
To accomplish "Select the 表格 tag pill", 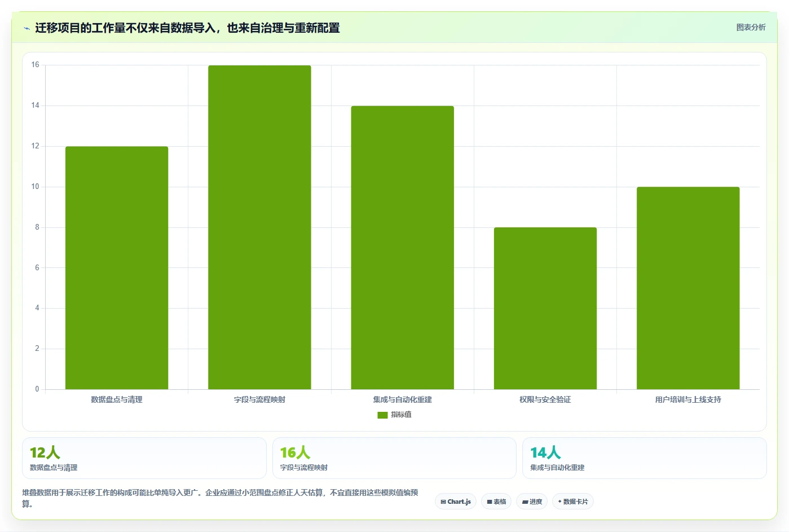I will [496, 502].
